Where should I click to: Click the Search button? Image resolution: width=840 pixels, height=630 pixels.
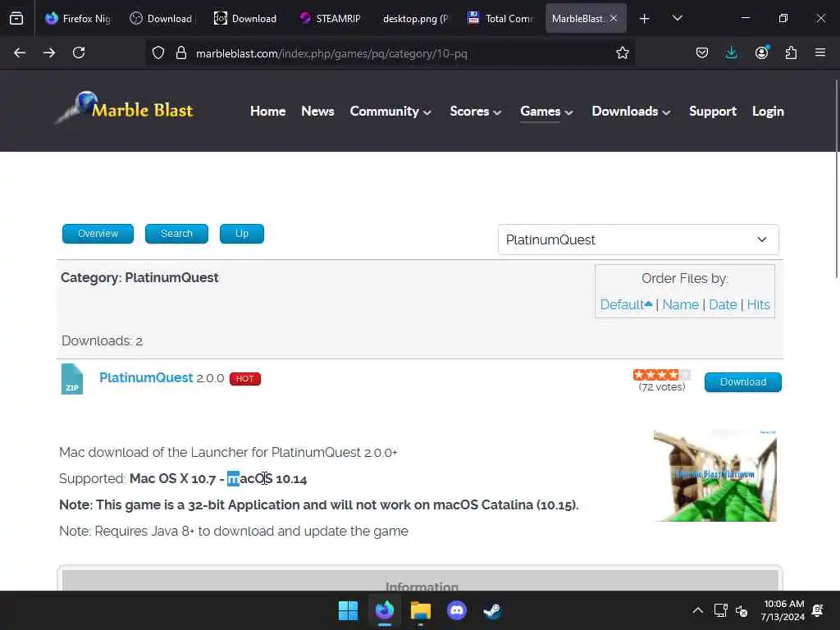pyautogui.click(x=176, y=234)
